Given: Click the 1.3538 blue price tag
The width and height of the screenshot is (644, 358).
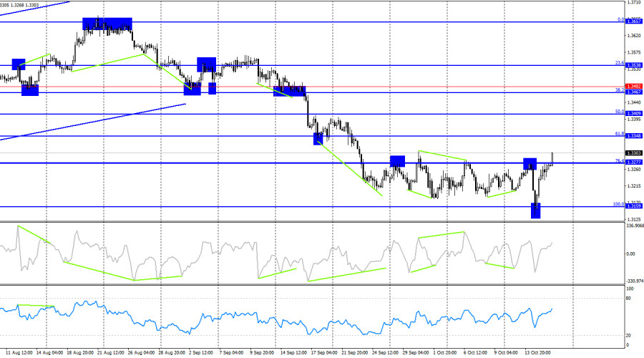Looking at the screenshot, I should [x=633, y=65].
